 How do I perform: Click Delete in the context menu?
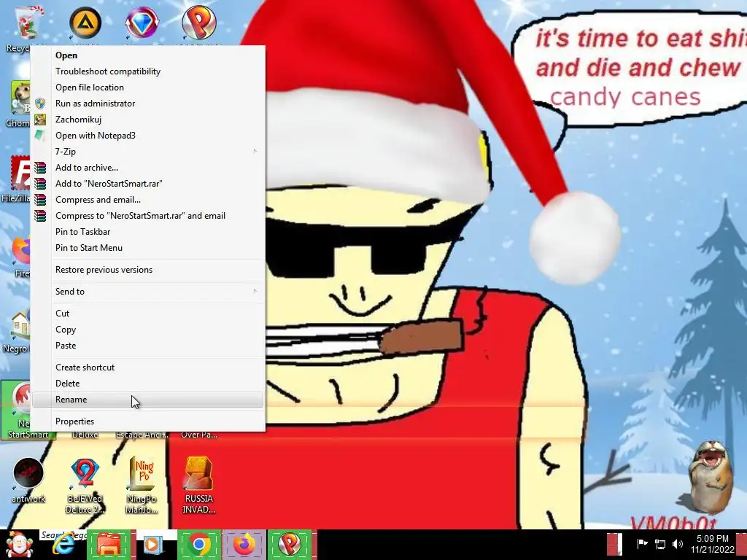tap(147, 384)
